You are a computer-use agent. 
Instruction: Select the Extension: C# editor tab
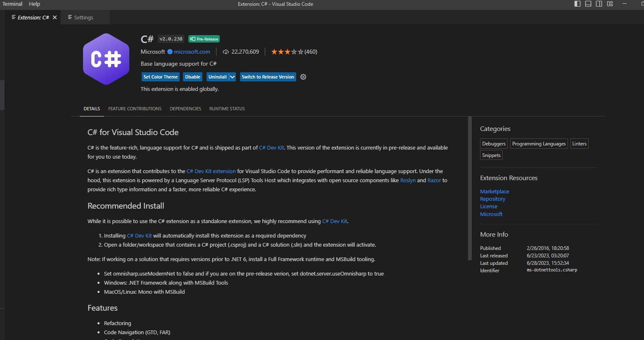(33, 17)
